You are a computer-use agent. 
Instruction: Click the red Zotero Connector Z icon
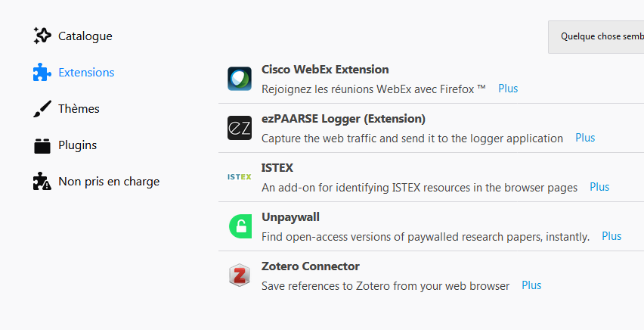[x=240, y=276]
